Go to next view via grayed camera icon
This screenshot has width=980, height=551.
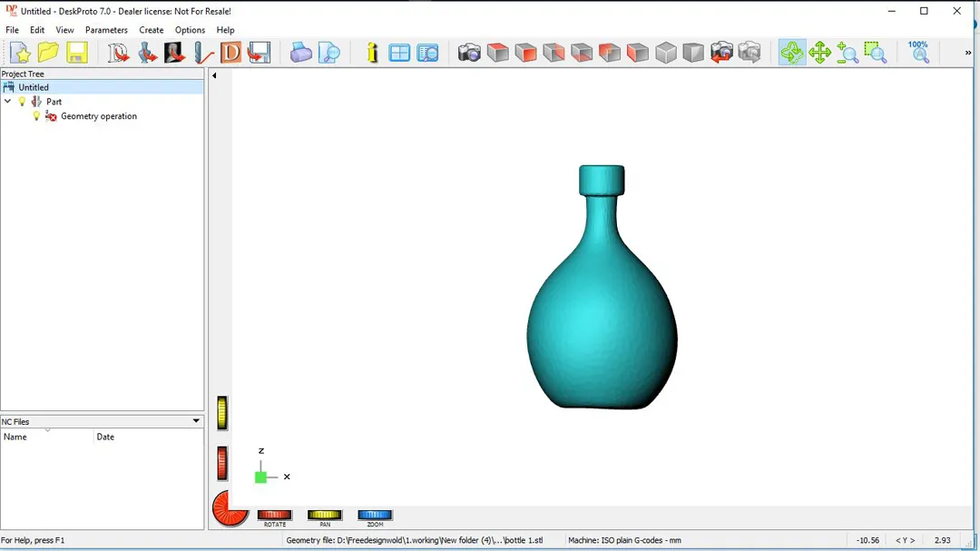tap(750, 53)
